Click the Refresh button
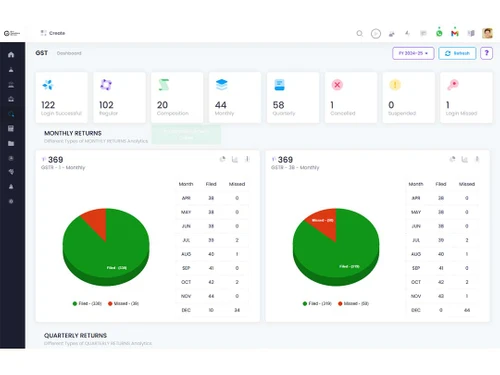 point(457,53)
